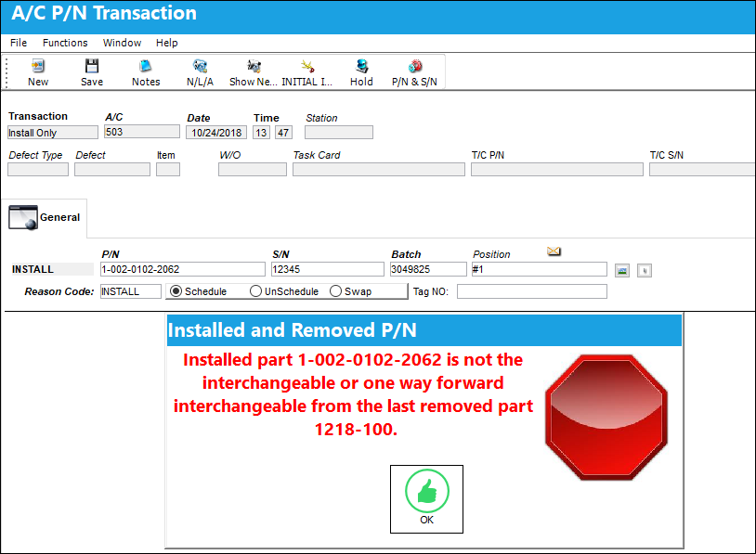Click the Time minute field showing 47

283,133
